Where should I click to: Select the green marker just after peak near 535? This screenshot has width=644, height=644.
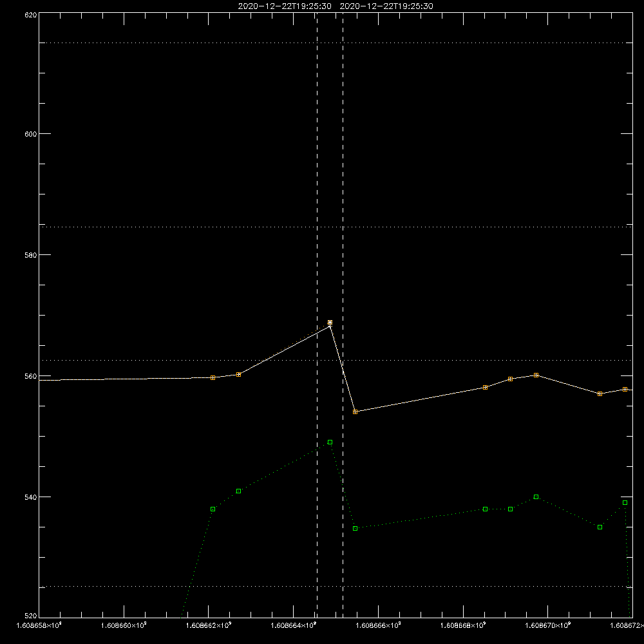(x=355, y=529)
